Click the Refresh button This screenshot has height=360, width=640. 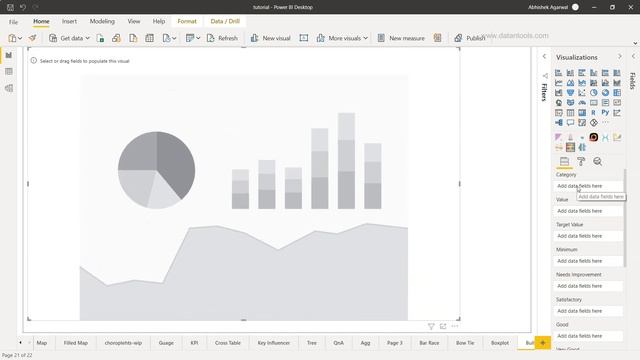click(222, 38)
